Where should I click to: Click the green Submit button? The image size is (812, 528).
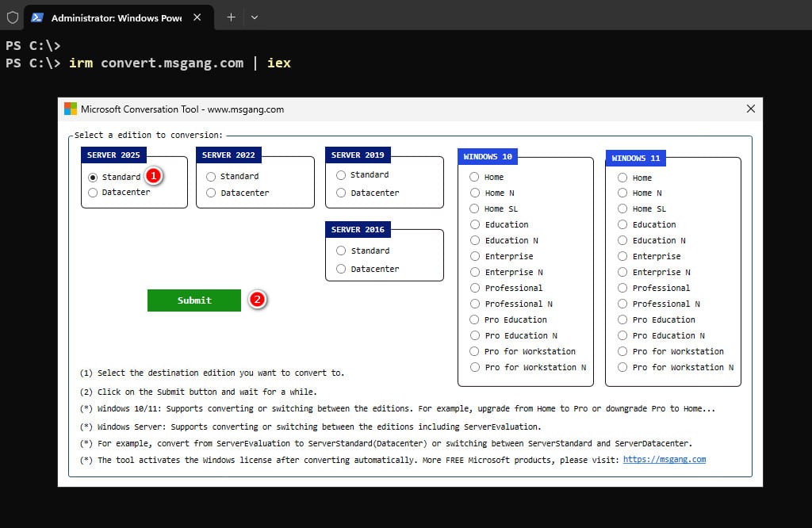click(x=194, y=300)
